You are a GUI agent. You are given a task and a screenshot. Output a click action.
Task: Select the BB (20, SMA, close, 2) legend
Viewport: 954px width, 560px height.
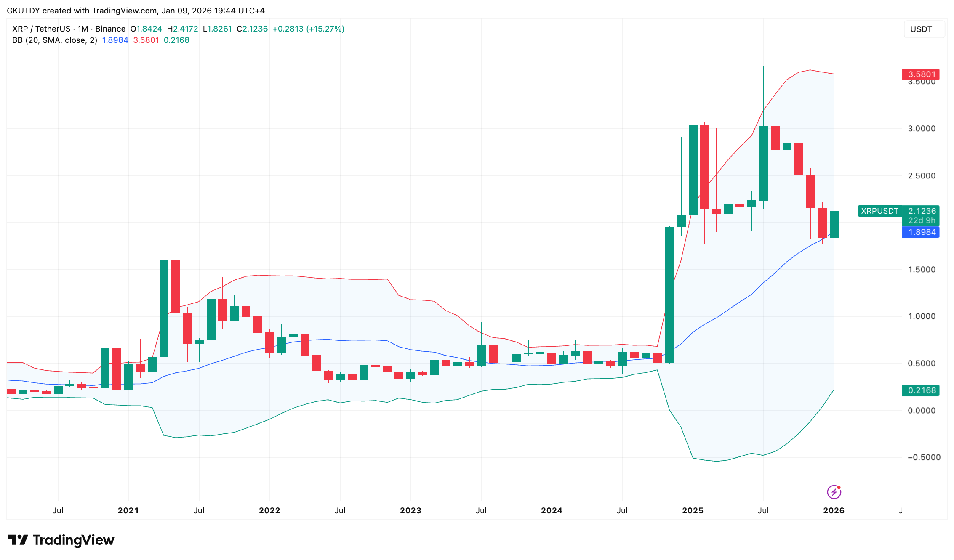pyautogui.click(x=55, y=40)
